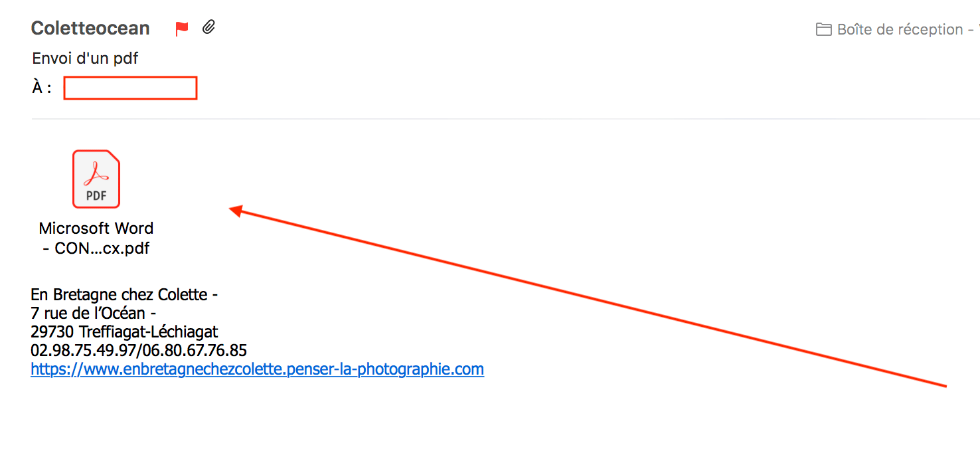Click the "PDF" text badge inside the file icon
The height and width of the screenshot is (465, 980).
[96, 196]
